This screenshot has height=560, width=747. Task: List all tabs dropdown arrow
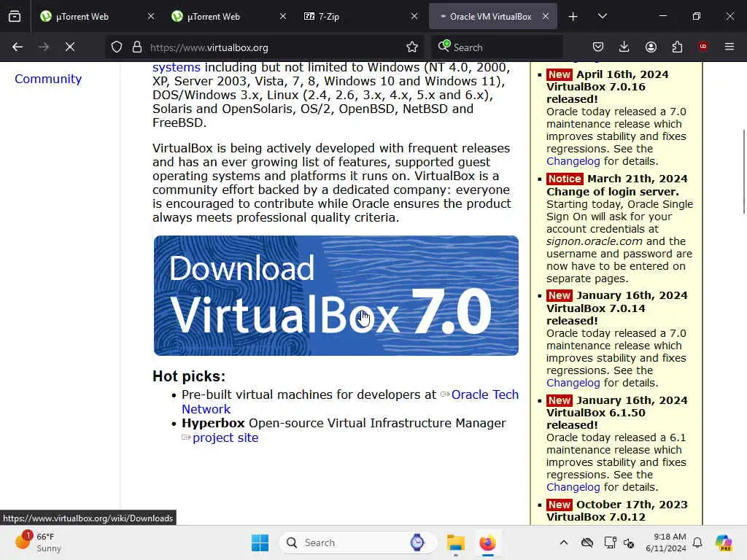click(602, 17)
